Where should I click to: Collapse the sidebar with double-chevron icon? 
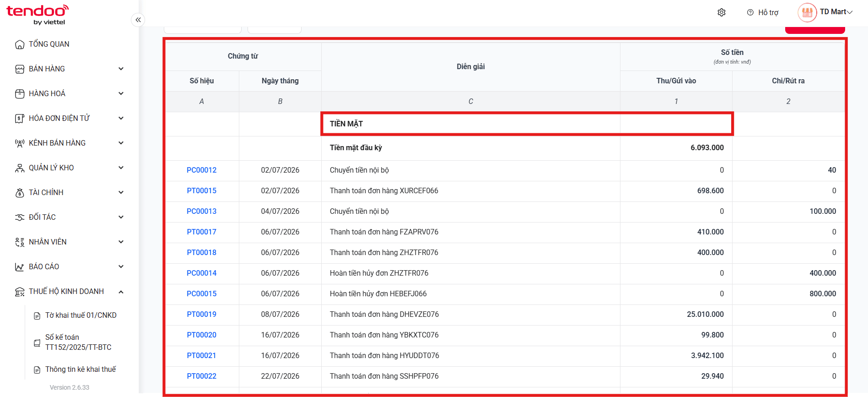pyautogui.click(x=138, y=20)
